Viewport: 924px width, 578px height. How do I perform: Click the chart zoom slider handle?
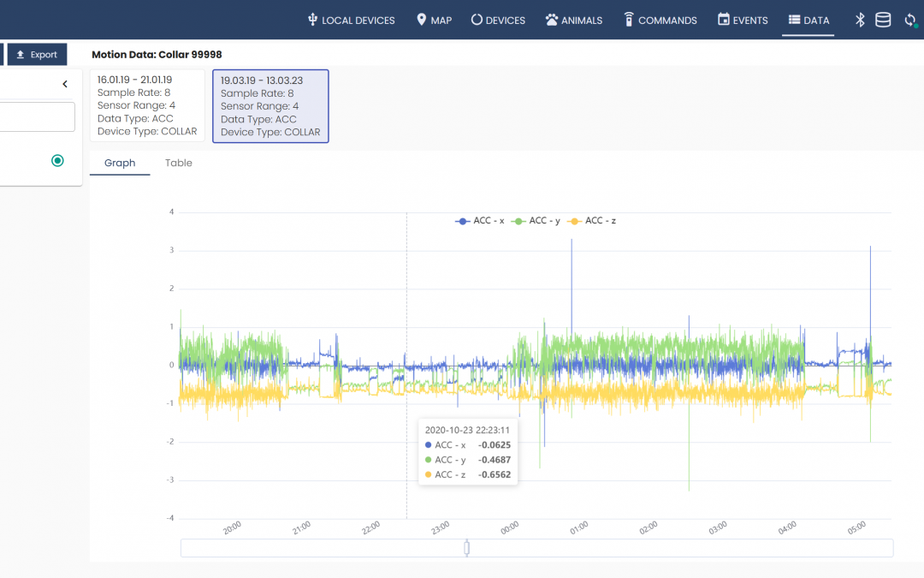pyautogui.click(x=466, y=548)
